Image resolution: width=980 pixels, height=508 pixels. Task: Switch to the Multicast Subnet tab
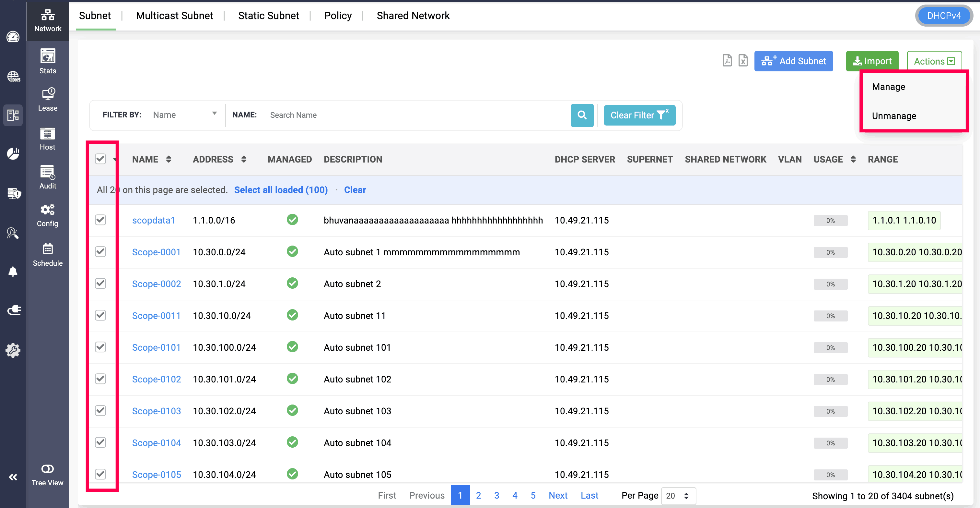(x=174, y=16)
